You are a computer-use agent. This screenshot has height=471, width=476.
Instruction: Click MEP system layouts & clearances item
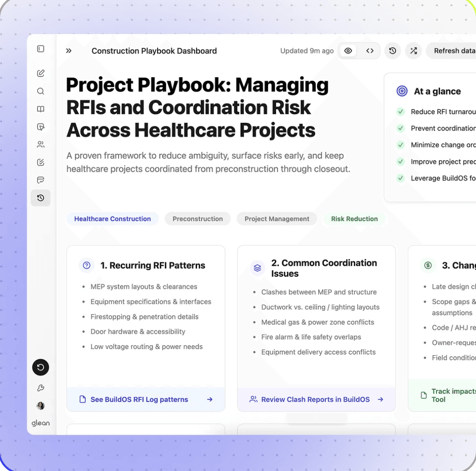144,287
